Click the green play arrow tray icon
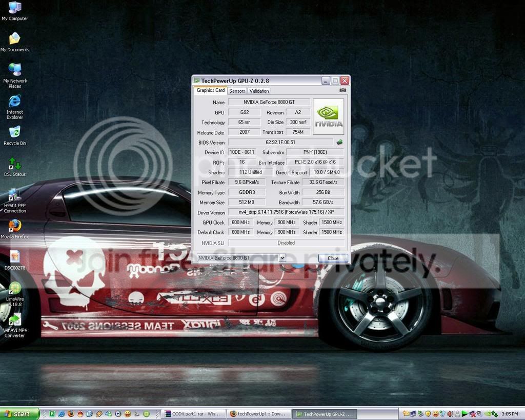The image size is (525, 420). [x=465, y=414]
